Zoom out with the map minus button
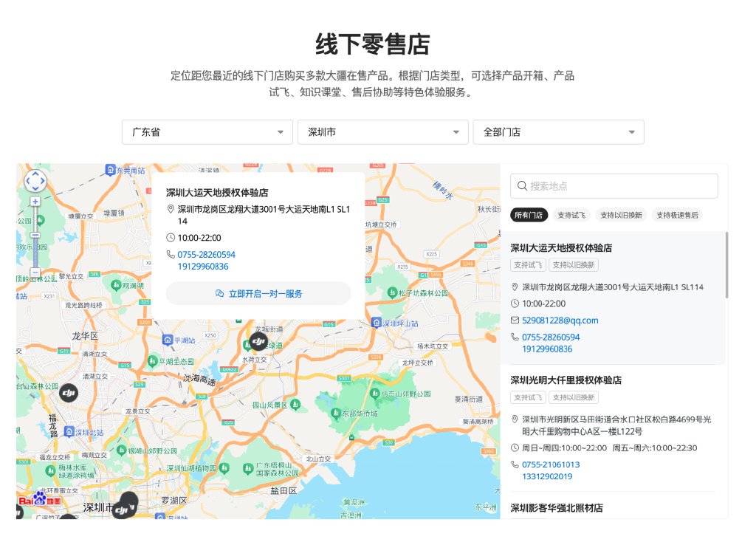Viewport: 756px width, 545px height. (x=35, y=272)
